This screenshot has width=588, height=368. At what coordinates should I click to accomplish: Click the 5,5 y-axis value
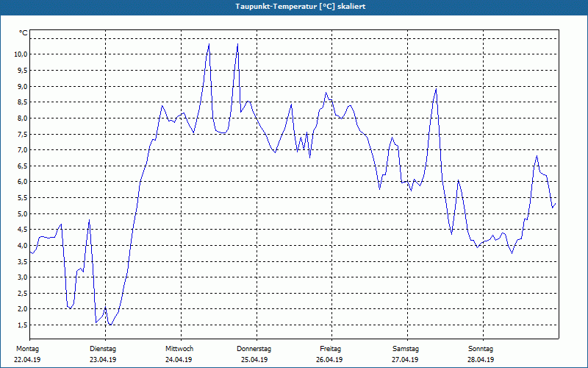click(22, 198)
